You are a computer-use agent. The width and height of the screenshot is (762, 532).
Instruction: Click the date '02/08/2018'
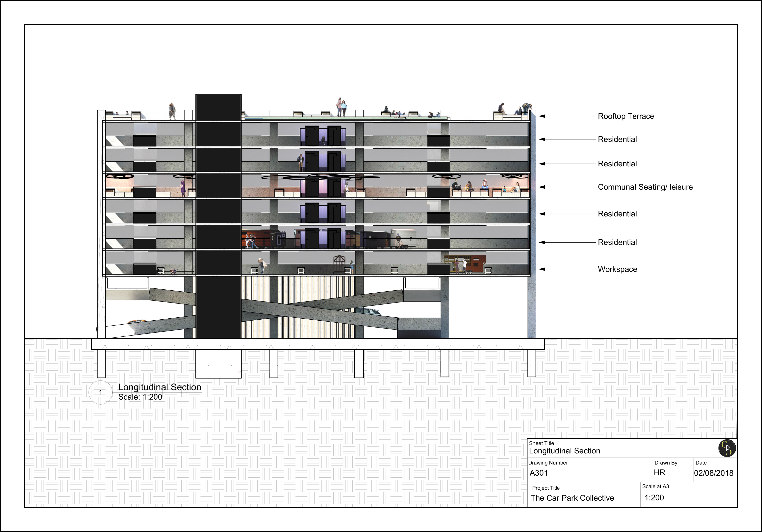(x=714, y=473)
